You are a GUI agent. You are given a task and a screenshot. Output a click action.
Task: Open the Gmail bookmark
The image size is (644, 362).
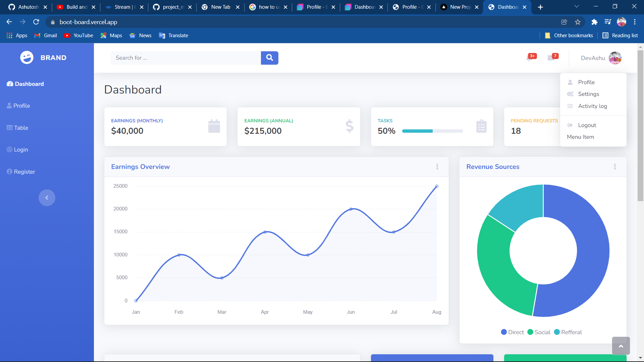[x=46, y=36]
